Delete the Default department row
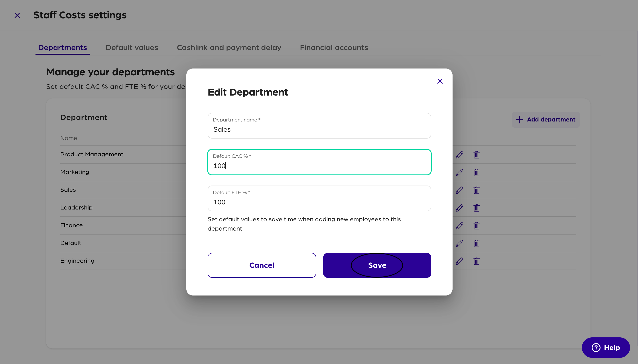The height and width of the screenshot is (364, 638). click(477, 243)
